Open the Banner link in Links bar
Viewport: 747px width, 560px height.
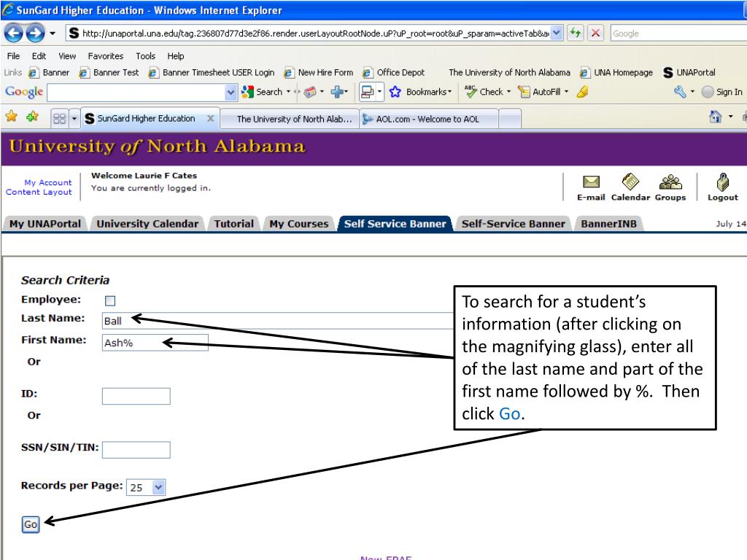click(49, 72)
